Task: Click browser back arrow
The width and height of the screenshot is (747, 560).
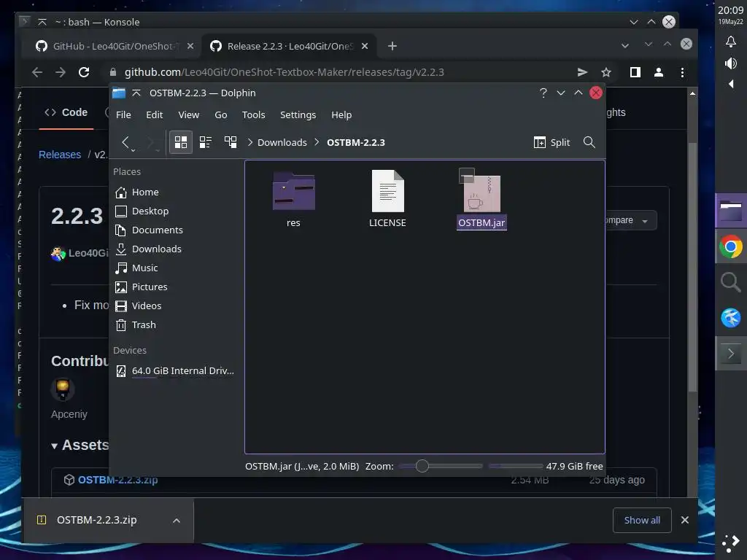Action: tap(37, 72)
